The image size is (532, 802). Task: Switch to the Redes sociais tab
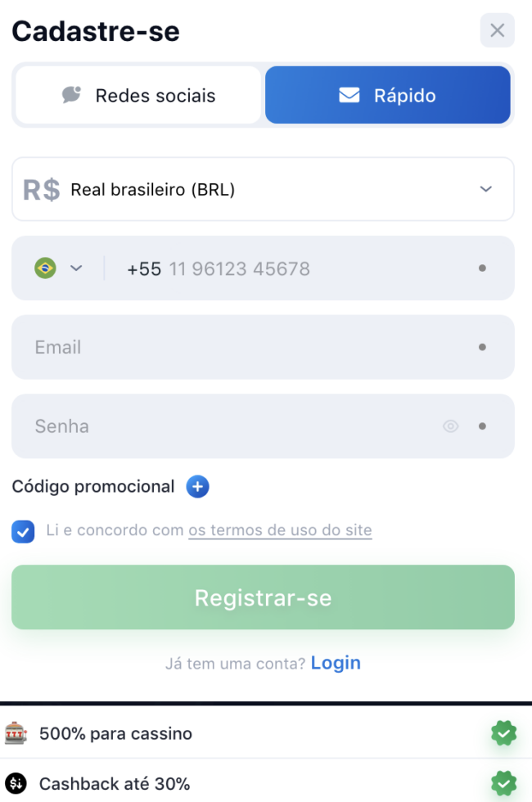coord(138,95)
